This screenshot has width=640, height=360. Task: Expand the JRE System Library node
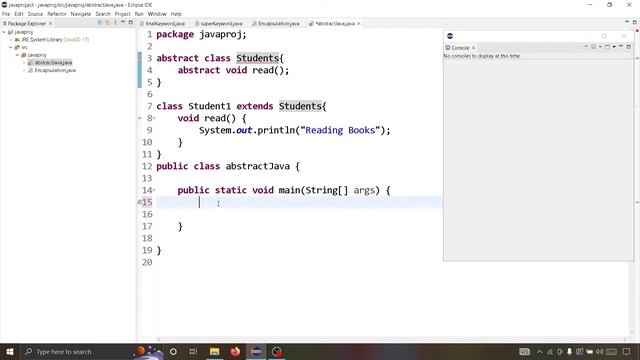[11, 40]
